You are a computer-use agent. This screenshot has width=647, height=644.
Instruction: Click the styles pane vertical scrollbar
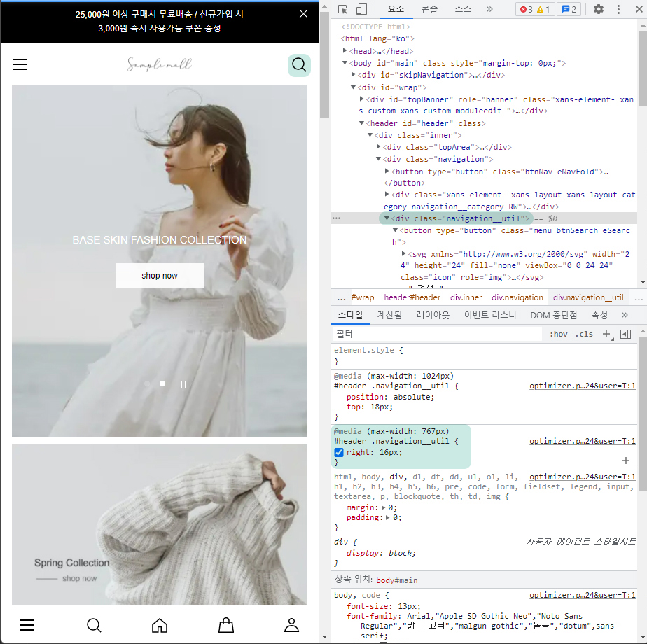point(643,414)
